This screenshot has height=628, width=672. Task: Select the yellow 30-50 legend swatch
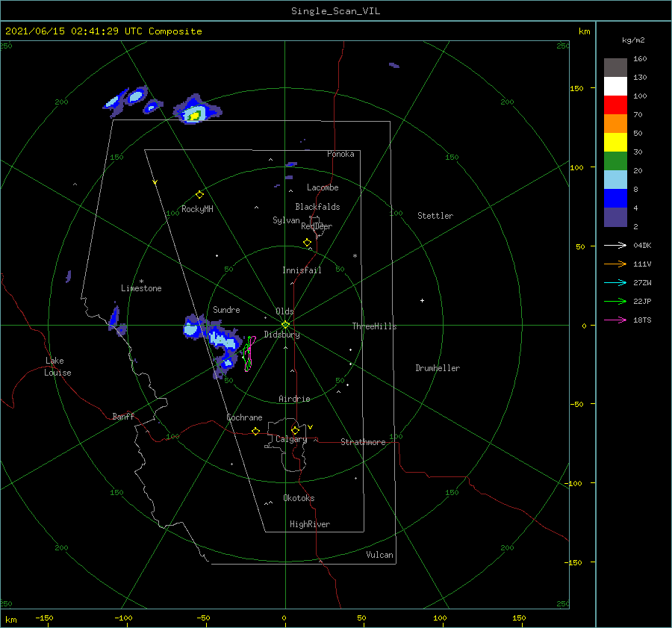pyautogui.click(x=615, y=143)
